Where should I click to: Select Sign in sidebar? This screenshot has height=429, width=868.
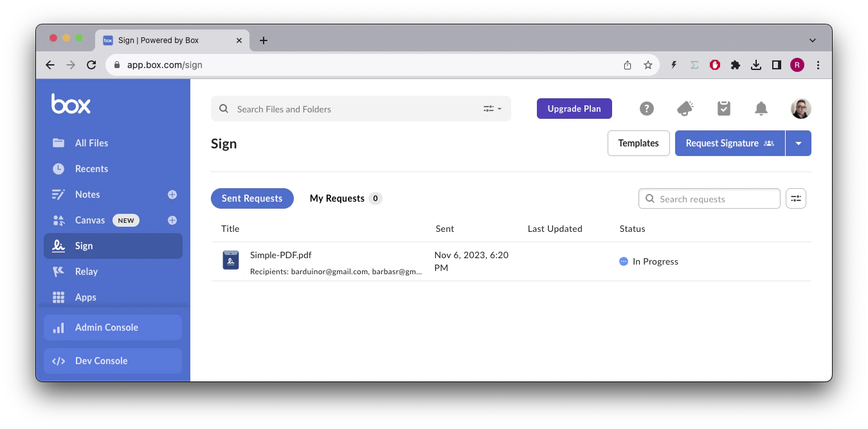[x=113, y=246]
